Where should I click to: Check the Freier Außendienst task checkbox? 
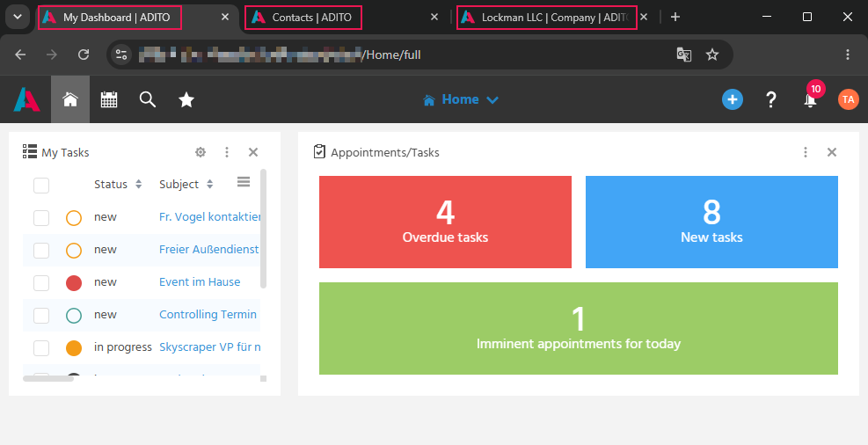(41, 250)
